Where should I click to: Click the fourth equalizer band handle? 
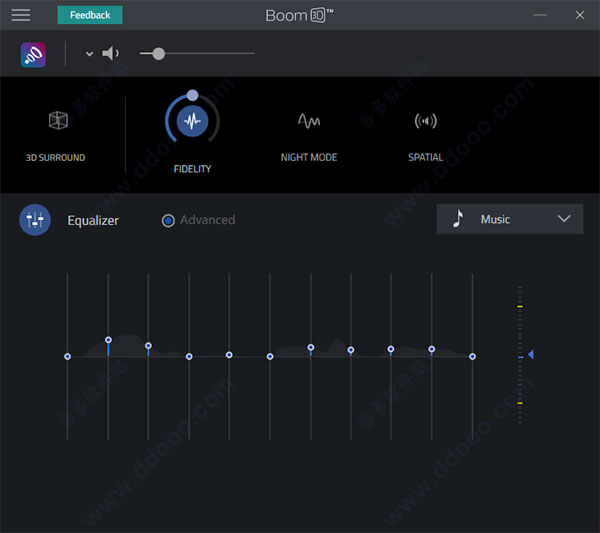[189, 357]
